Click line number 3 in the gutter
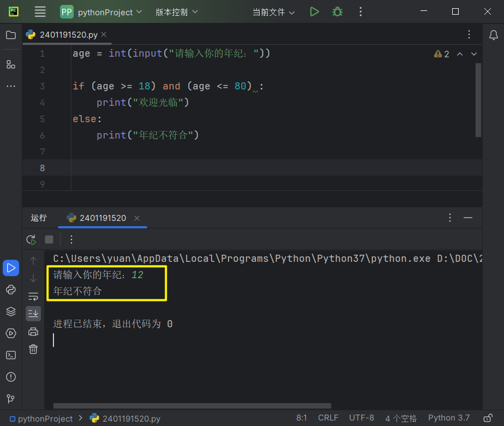This screenshot has height=426, width=504. pos(43,86)
